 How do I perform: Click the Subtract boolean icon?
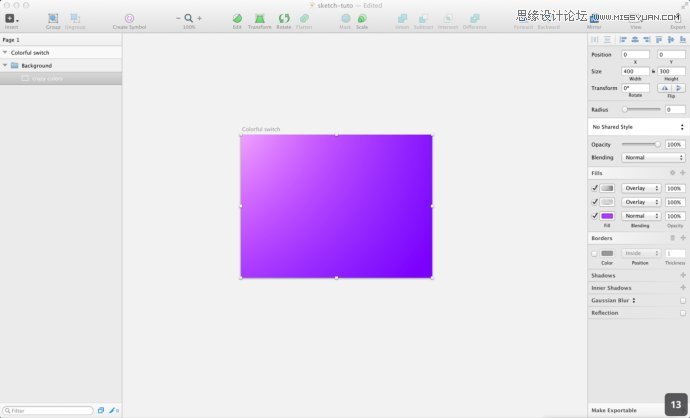point(423,18)
